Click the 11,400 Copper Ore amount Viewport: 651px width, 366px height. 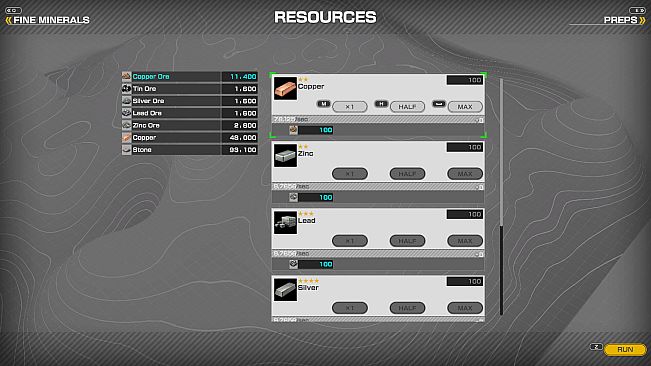point(243,76)
